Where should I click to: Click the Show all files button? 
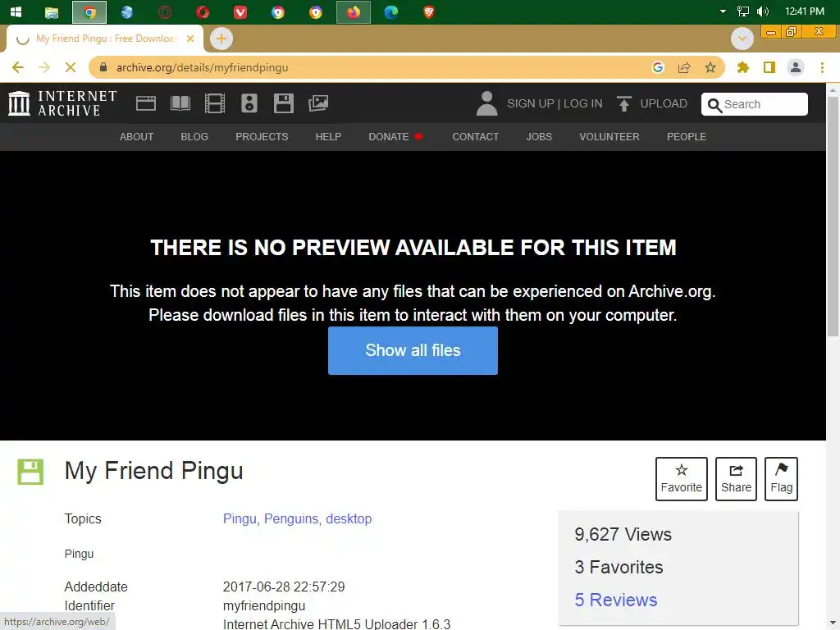coord(413,350)
